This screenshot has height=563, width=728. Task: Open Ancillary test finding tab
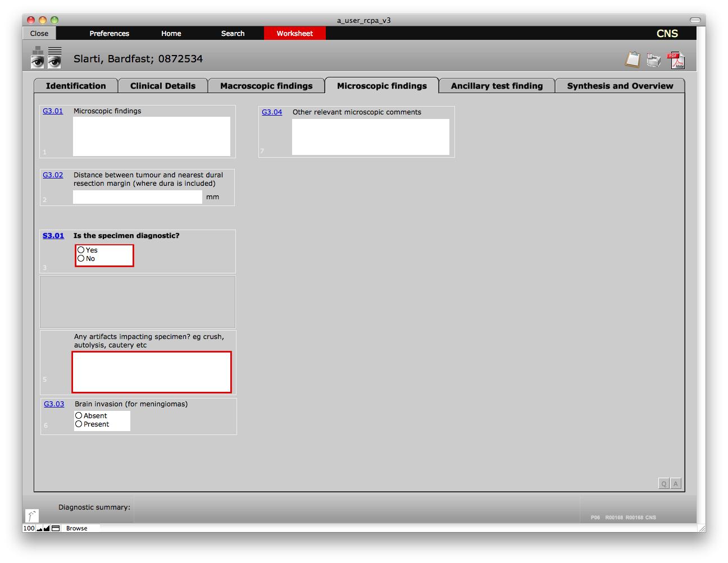pyautogui.click(x=497, y=86)
